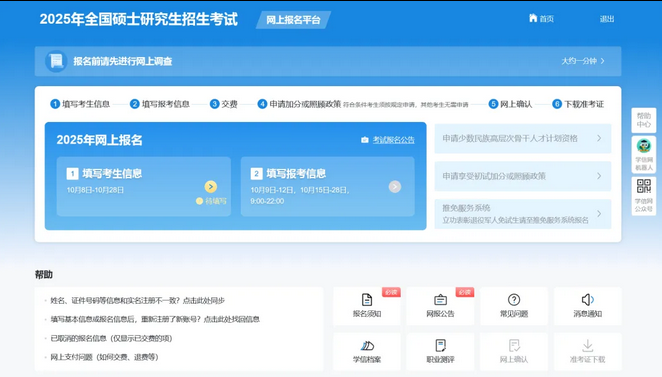Screen dimensions: 662x377
Task: Go to 首页 home icon
Action: pos(533,18)
